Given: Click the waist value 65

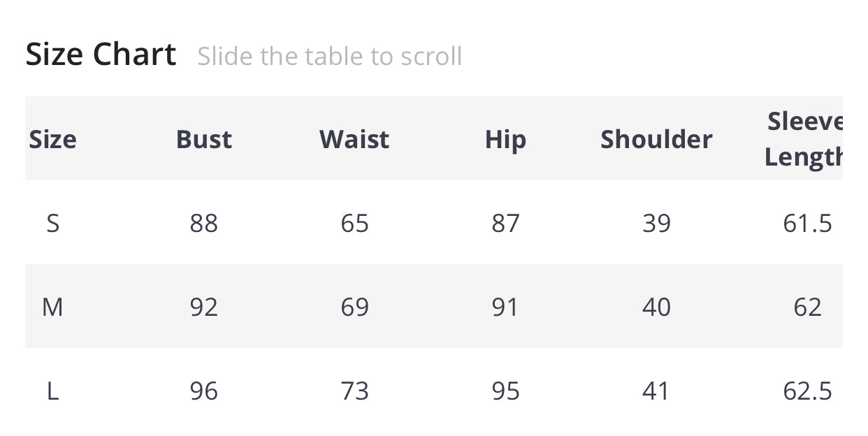Looking at the screenshot, I should coord(354,223).
